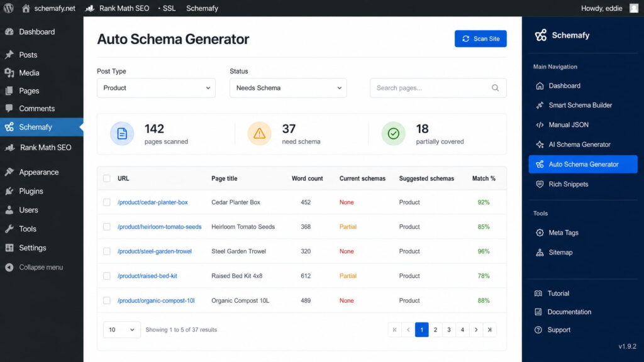Viewport: 644px width, 362px height.
Task: Click the Collapse menu arrow icon
Action: tap(9, 267)
